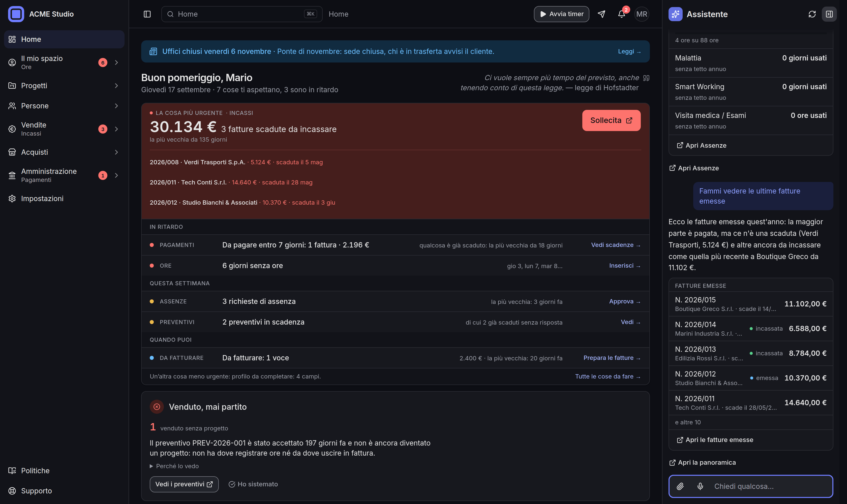The height and width of the screenshot is (504, 847).
Task: Click the Avvia timer button
Action: tap(561, 14)
